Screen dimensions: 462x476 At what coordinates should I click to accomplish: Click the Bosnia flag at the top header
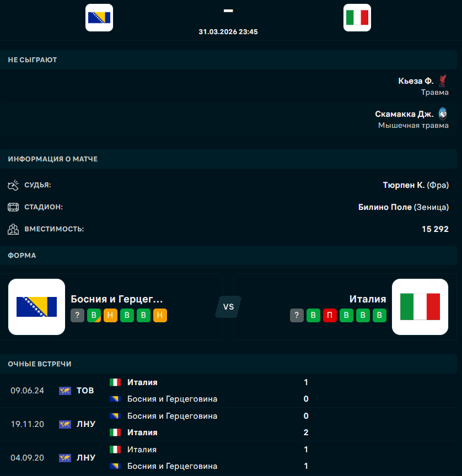99,18
